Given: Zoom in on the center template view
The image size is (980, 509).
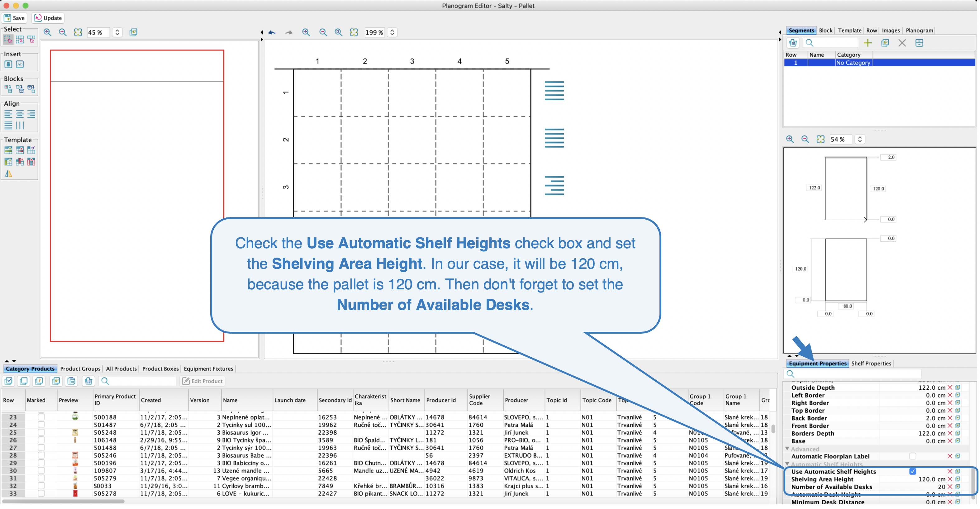Looking at the screenshot, I should [306, 32].
